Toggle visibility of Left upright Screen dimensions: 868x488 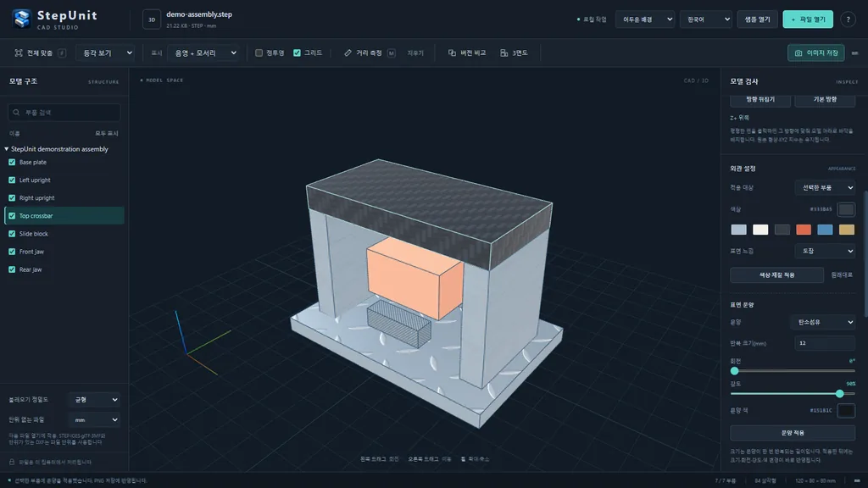coord(12,180)
